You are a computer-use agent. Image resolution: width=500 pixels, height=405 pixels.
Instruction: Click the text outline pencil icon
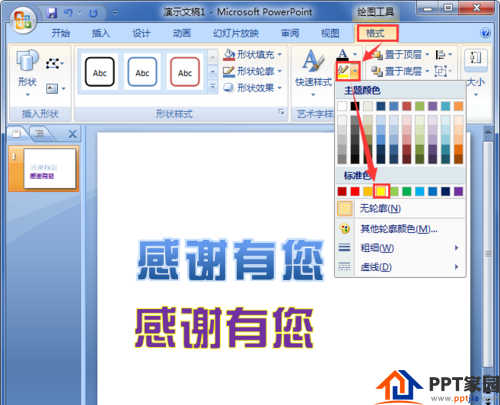[343, 71]
